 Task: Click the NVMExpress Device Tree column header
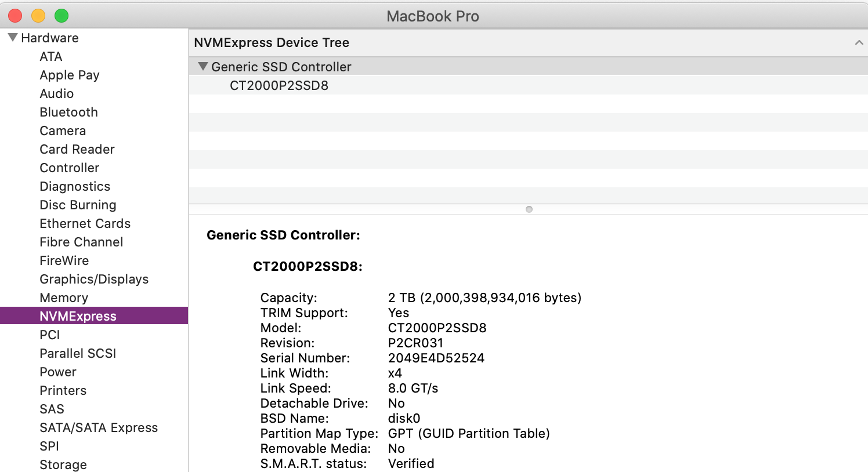point(272,43)
